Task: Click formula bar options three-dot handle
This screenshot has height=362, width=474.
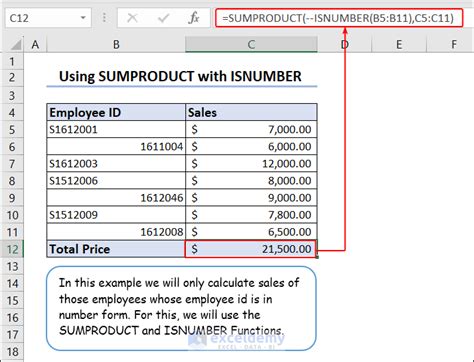Action: click(104, 18)
